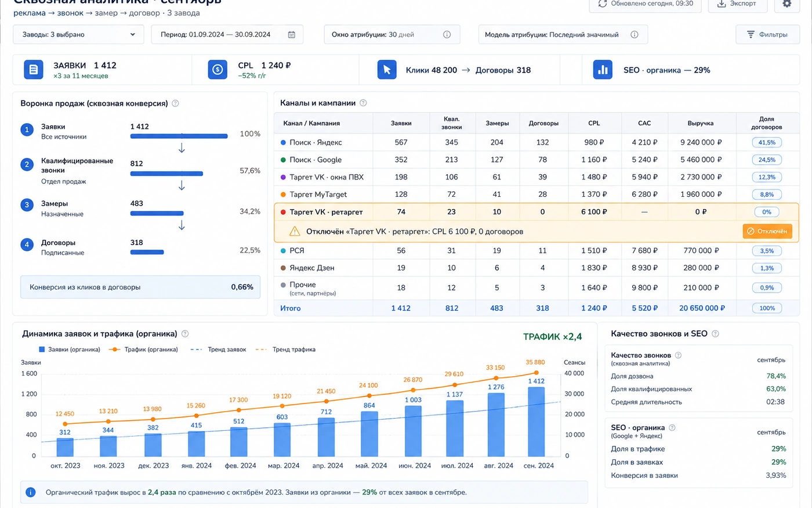Toggle "Тренд трафика" line in chart legend
Viewport: 812px width, 508px height.
coord(285,350)
